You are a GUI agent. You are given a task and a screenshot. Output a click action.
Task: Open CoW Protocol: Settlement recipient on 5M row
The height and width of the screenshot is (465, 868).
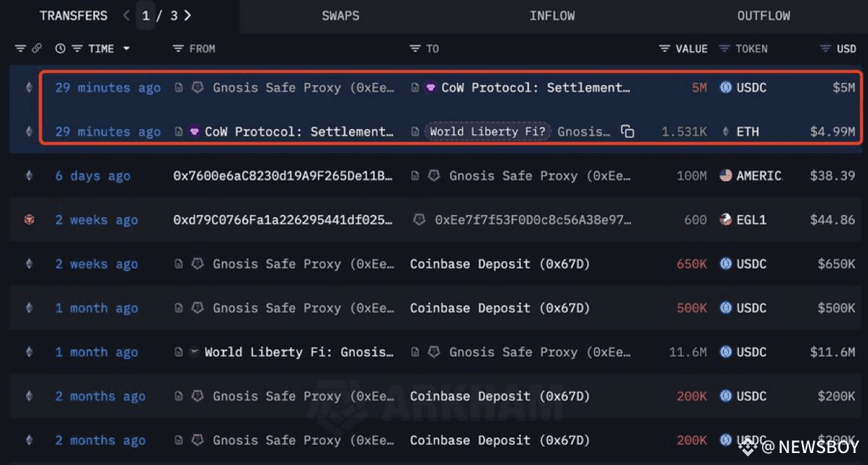(x=536, y=88)
